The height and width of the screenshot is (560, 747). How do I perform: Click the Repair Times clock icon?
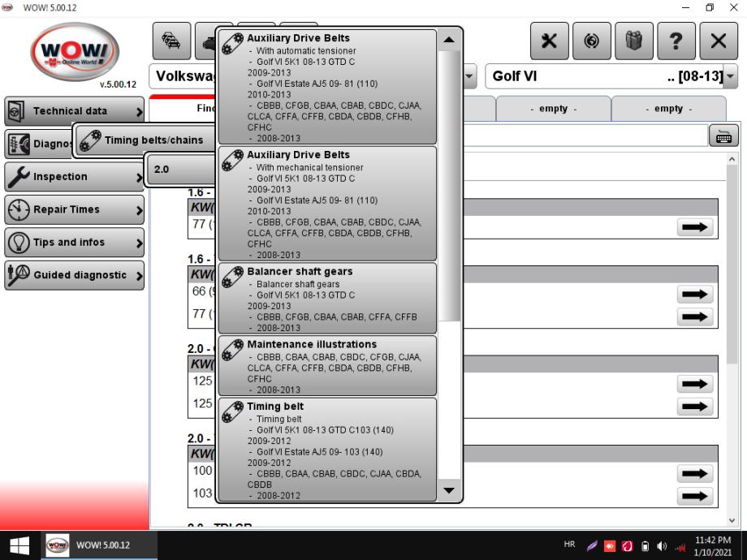[x=18, y=209]
